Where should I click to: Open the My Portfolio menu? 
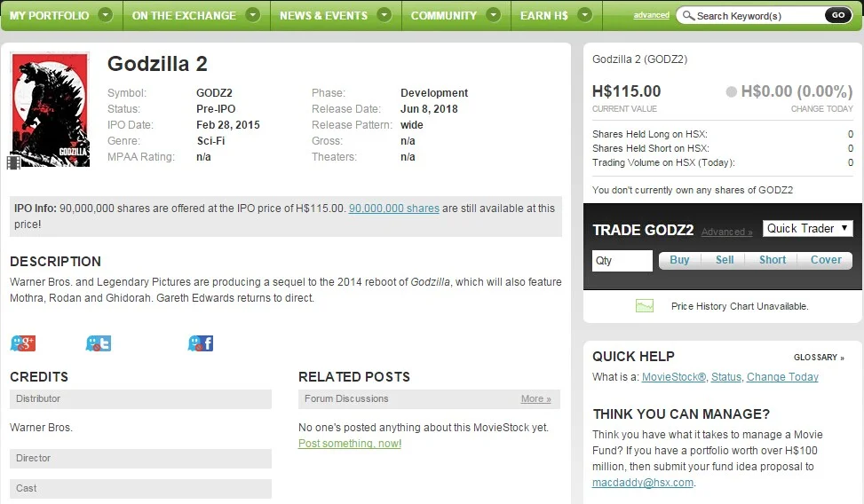(x=49, y=15)
